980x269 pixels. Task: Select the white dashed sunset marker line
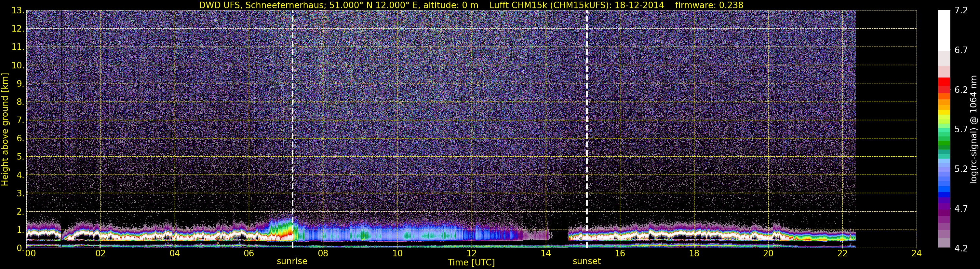(587, 129)
